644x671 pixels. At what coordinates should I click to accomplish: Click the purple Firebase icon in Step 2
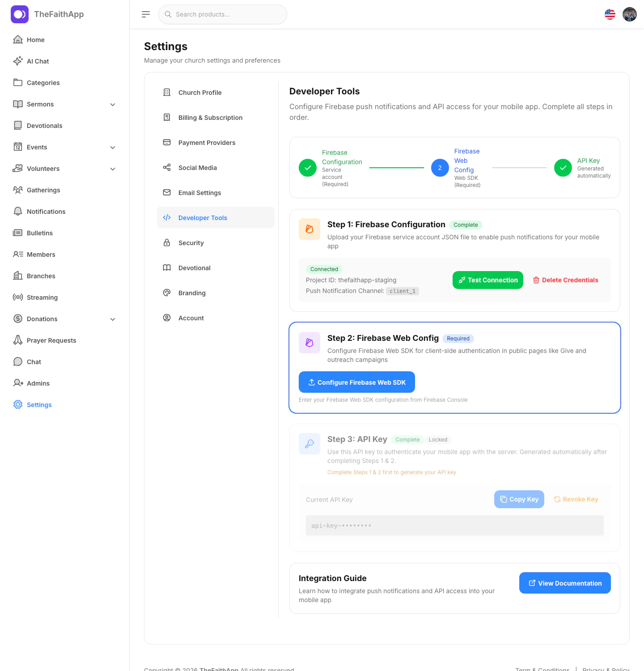coord(309,343)
